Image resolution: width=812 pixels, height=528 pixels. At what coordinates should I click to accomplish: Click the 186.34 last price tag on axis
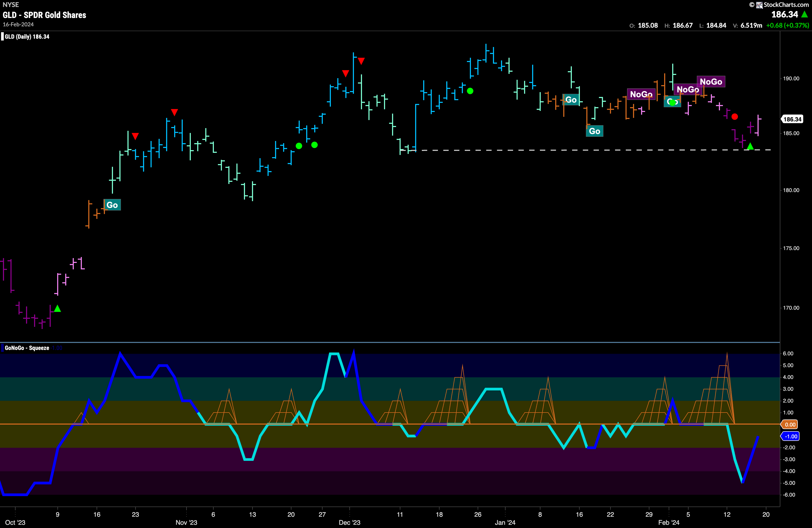point(792,119)
